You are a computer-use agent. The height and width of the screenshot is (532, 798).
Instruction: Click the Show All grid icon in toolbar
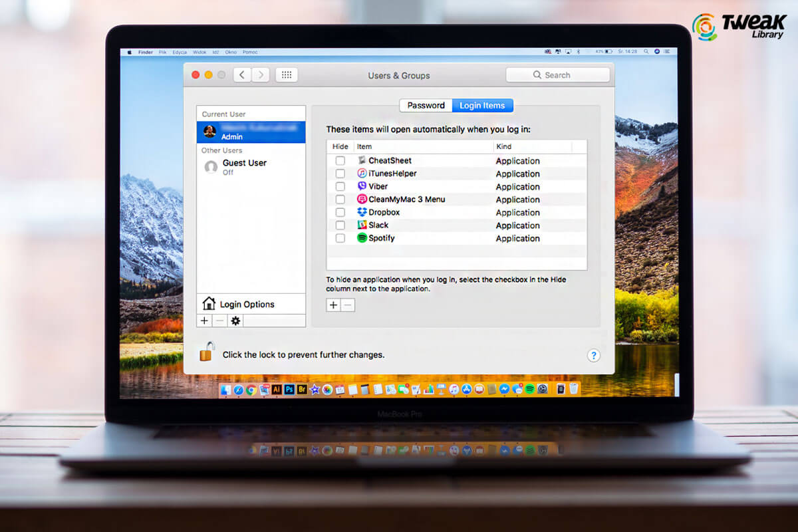[287, 74]
